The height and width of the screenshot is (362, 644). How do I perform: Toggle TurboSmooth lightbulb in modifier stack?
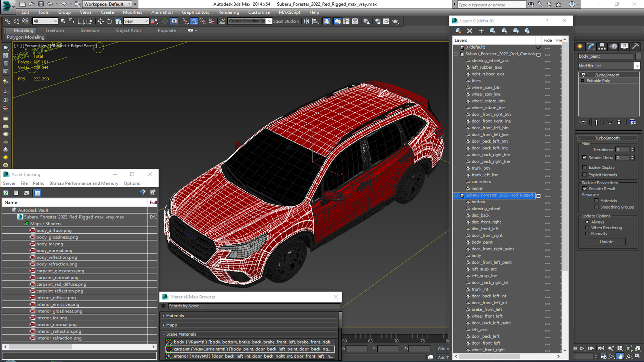tap(583, 75)
